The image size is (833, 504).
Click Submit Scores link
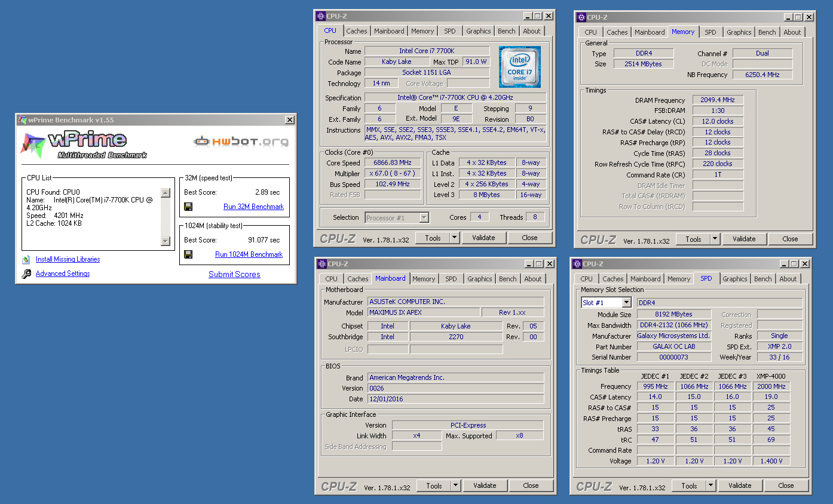point(234,275)
